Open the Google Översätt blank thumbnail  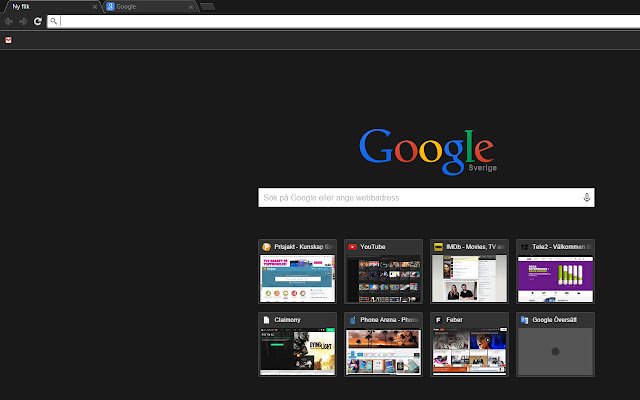click(x=556, y=351)
